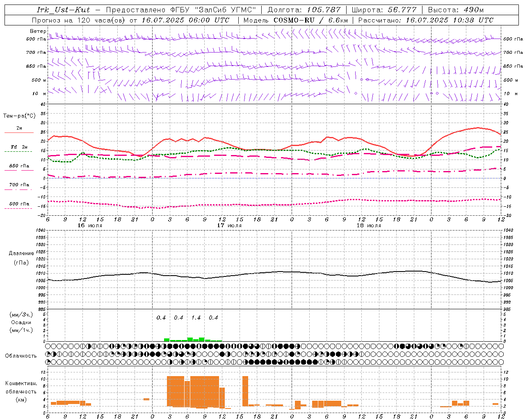525x420 pixels.
Task: Click the 16 июля date label
Action: (90, 226)
